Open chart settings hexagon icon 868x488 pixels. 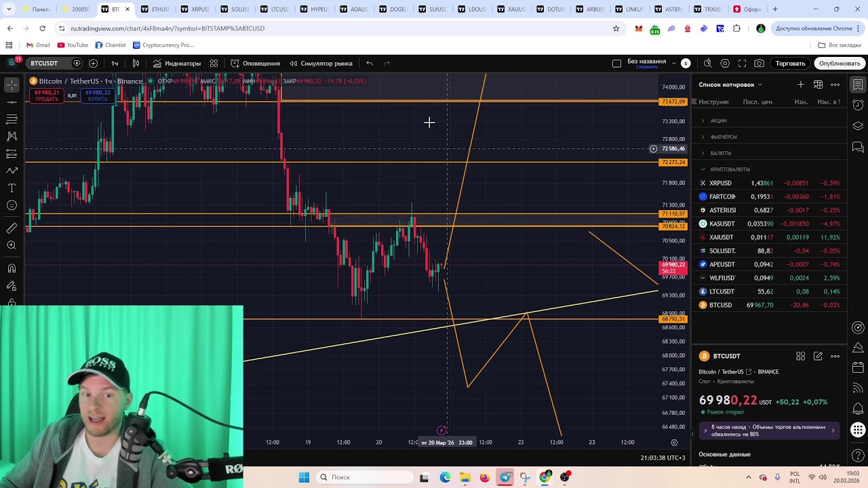tap(725, 63)
